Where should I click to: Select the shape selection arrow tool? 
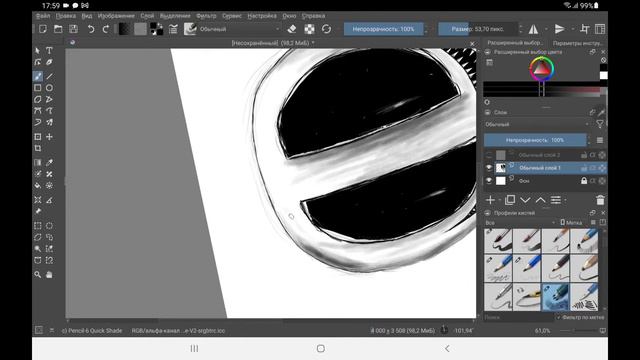(x=38, y=51)
